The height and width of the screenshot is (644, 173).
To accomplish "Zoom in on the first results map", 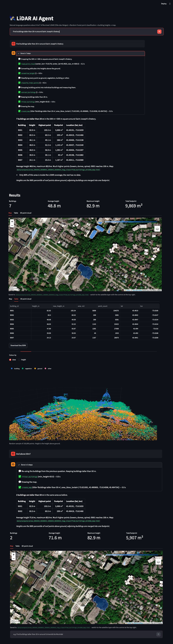I will pos(12,221).
